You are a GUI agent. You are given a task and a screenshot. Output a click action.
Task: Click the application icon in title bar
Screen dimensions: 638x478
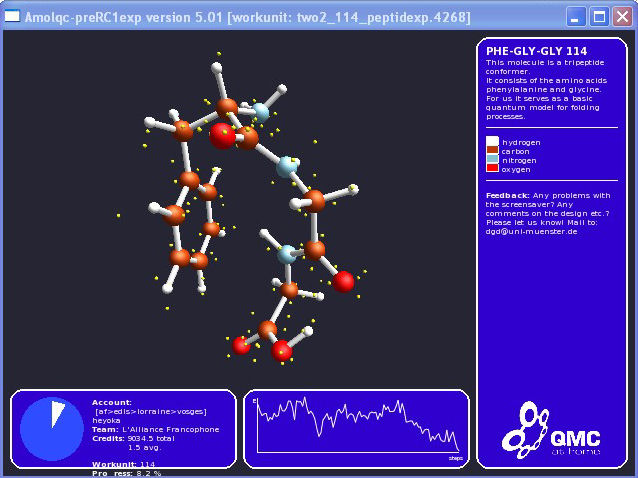[x=13, y=17]
